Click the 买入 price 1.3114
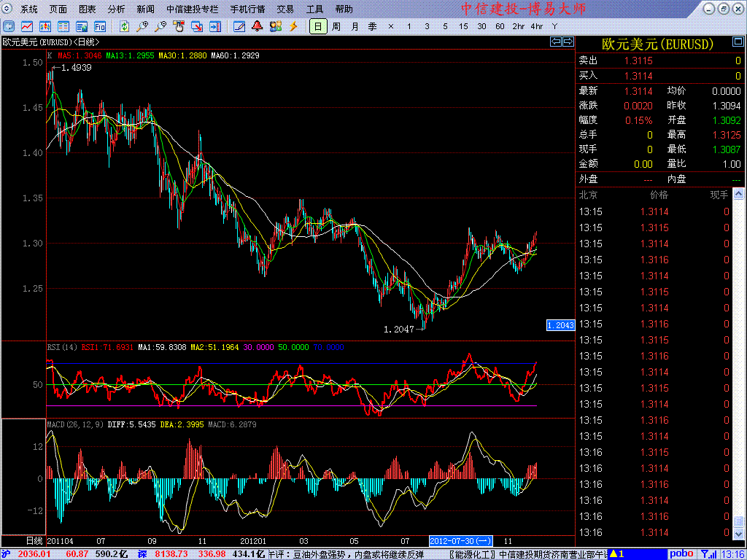 pyautogui.click(x=639, y=76)
